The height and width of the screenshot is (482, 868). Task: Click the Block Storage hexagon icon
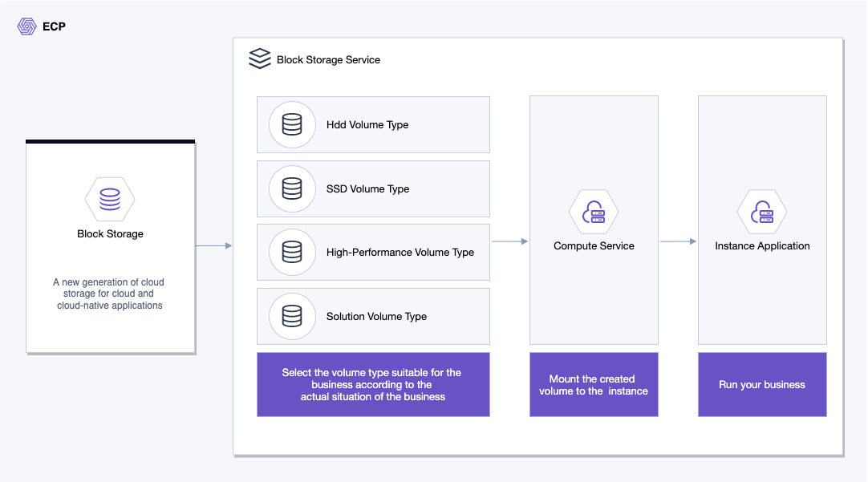click(110, 199)
